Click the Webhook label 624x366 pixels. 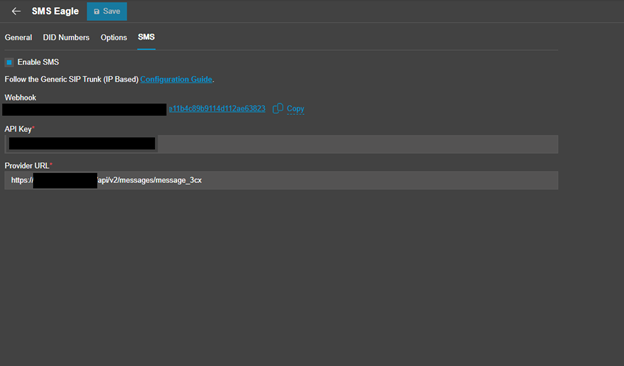20,97
